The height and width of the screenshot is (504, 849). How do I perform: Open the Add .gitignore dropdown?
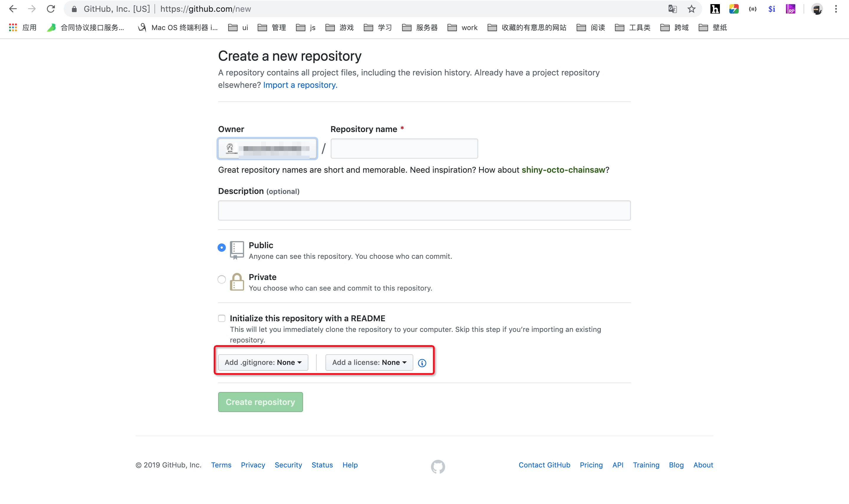[263, 362]
